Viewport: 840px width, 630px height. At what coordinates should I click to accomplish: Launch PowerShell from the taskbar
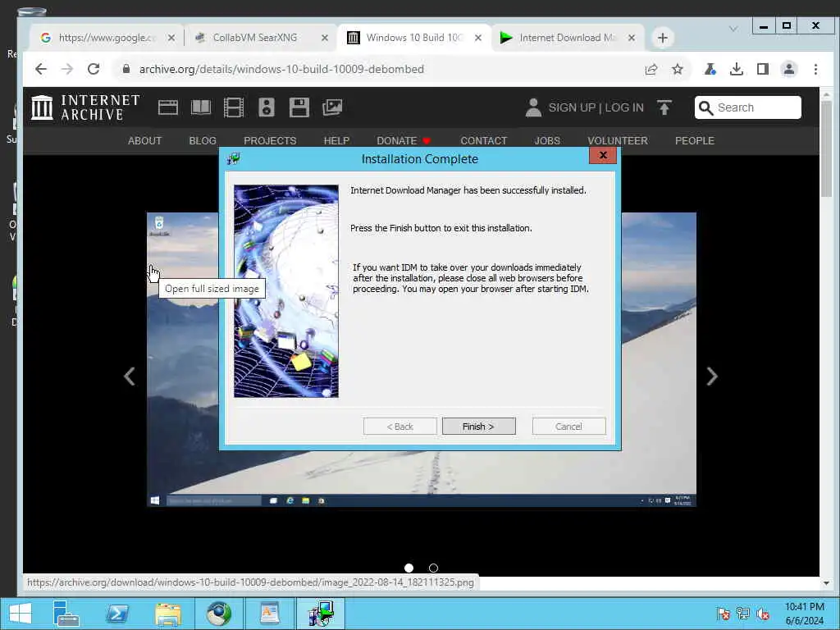click(117, 614)
